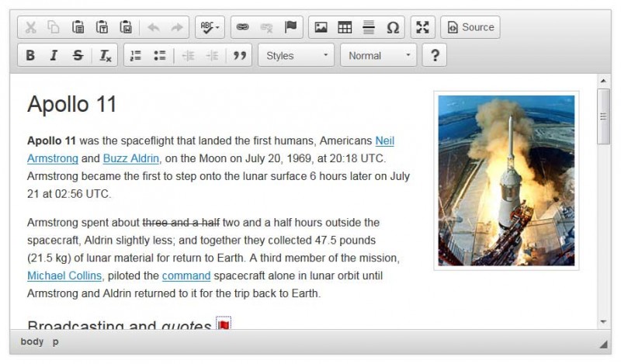Follow the Buzz Aldrin link
The height and width of the screenshot is (364, 621).
(131, 158)
